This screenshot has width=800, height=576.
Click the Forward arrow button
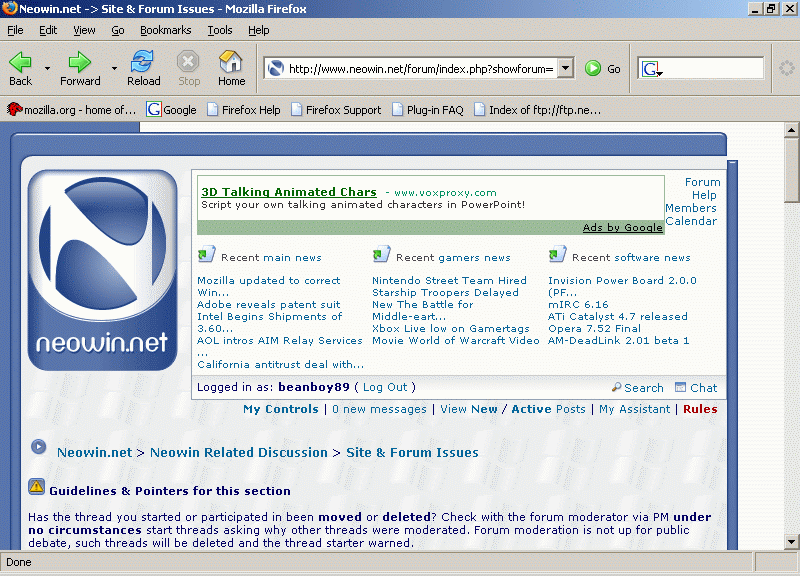click(80, 68)
